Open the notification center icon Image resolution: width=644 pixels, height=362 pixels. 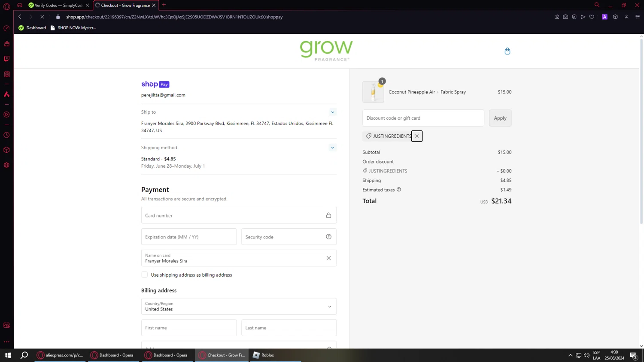click(633, 355)
